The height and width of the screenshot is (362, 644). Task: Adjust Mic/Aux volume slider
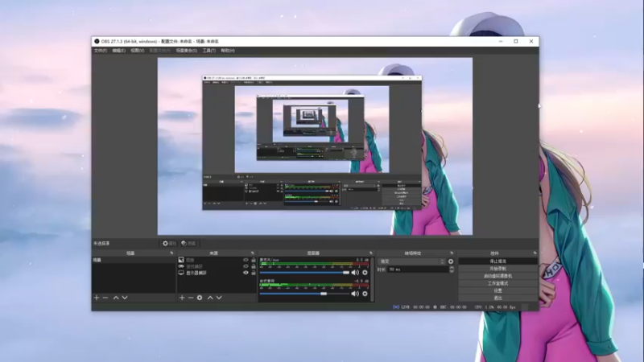click(x=304, y=273)
